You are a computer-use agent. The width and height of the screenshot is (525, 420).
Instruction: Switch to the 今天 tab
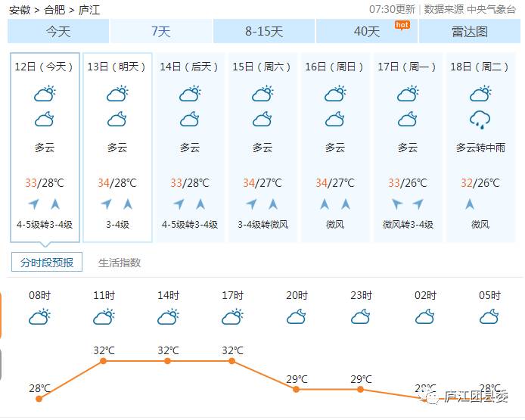click(x=58, y=32)
